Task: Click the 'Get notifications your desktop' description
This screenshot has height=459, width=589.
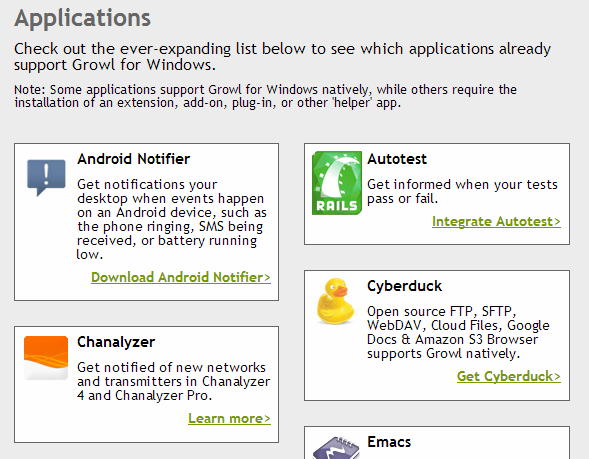Action: pos(172,219)
